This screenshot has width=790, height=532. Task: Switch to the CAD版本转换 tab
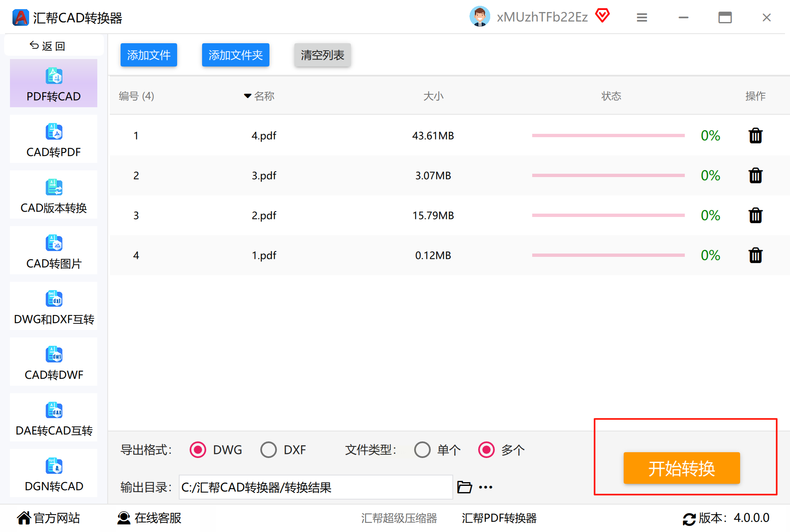54,195
